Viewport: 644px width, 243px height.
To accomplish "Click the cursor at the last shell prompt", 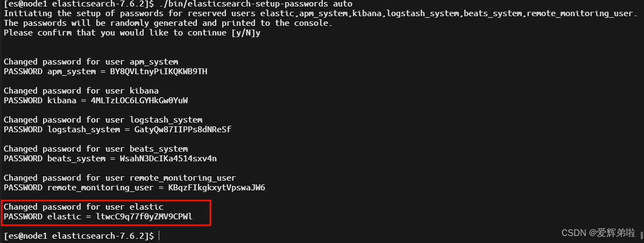I will click(159, 236).
